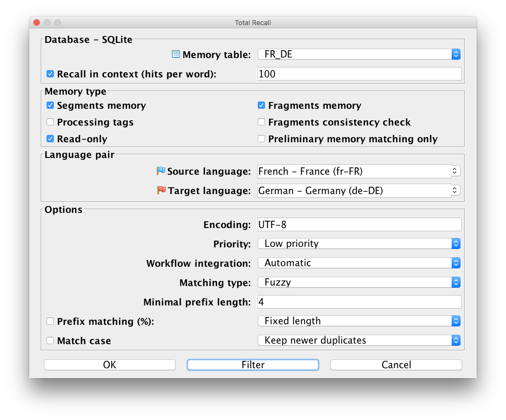The width and height of the screenshot is (506, 420).
Task: Toggle the Segments memory checkbox
Action: 50,105
